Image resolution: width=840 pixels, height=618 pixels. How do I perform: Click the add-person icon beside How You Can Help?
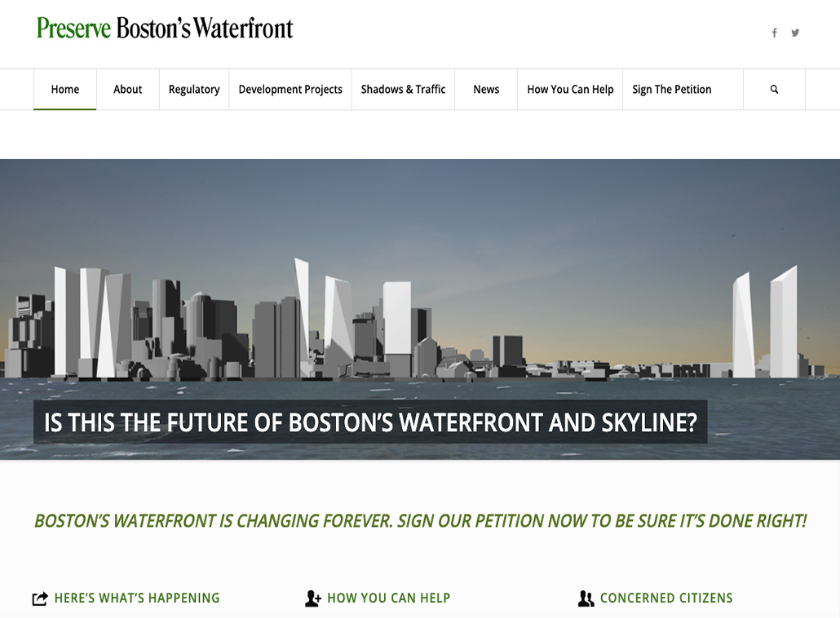coord(313,599)
